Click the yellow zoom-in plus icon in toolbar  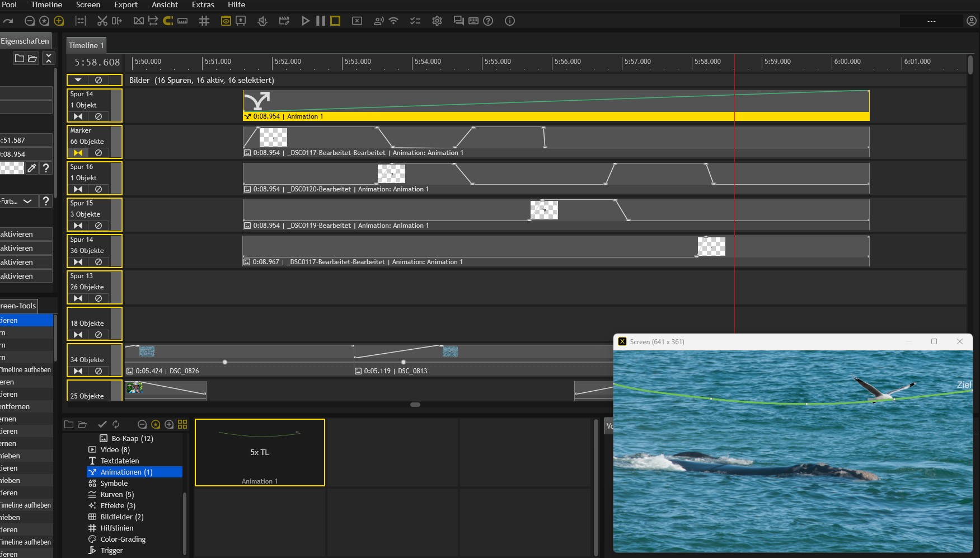(x=59, y=21)
